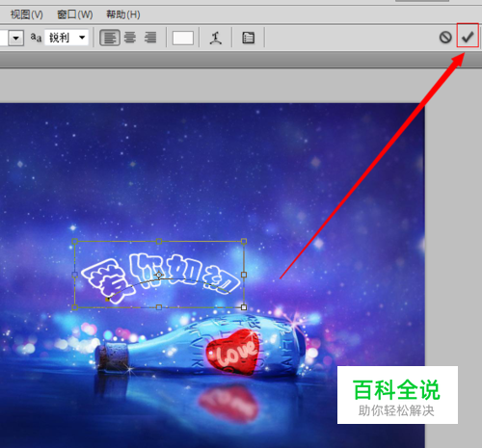The image size is (482, 448).
Task: Toggle the character and paragraph panel icon
Action: (248, 38)
